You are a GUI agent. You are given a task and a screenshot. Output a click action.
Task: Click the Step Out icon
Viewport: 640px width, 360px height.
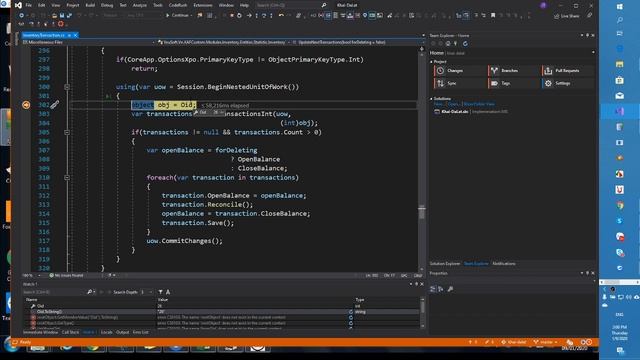[271, 16]
